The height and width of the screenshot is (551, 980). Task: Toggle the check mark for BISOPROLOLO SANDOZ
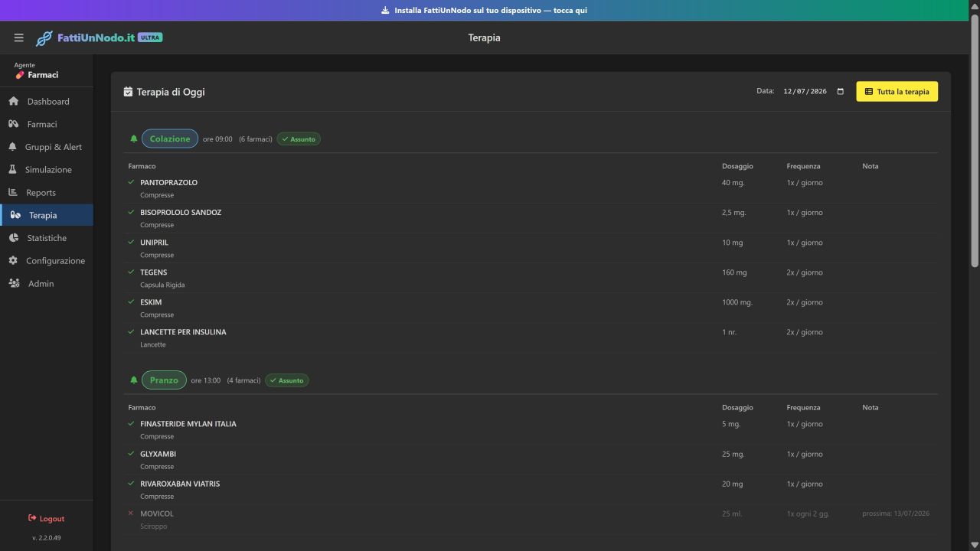pyautogui.click(x=131, y=212)
